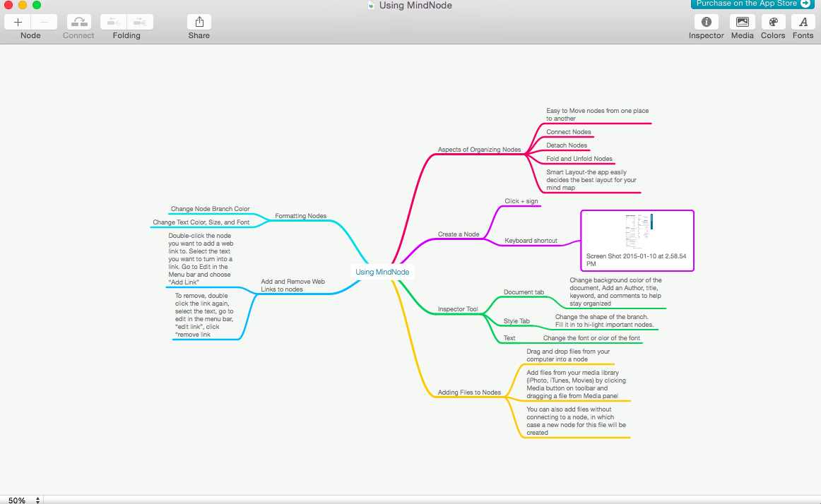Open the Fonts panel
821x504 pixels.
tap(803, 22)
